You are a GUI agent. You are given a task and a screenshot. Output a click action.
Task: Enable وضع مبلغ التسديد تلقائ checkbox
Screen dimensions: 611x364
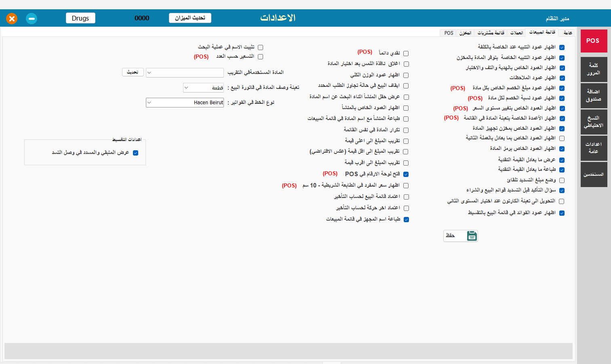[x=562, y=180]
